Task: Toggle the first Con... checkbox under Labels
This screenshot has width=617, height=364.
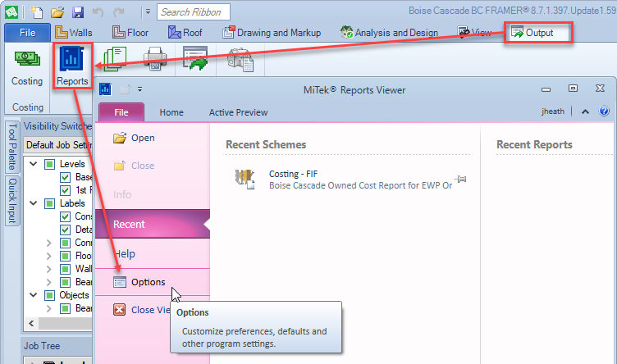Action: click(66, 216)
